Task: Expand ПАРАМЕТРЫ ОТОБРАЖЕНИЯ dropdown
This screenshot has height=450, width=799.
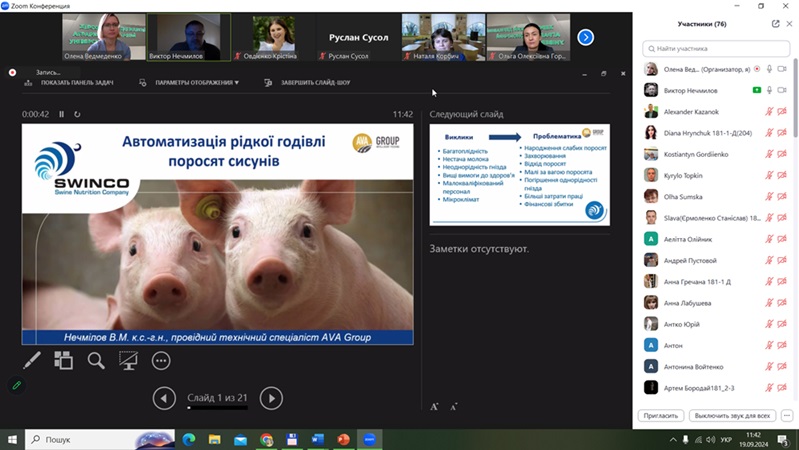Action: 197,83
